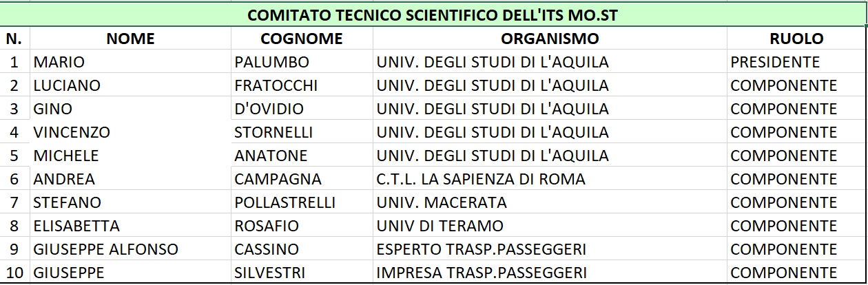The width and height of the screenshot is (868, 285).
Task: Click the UNIV. MACERATA cell
Action: point(550,202)
